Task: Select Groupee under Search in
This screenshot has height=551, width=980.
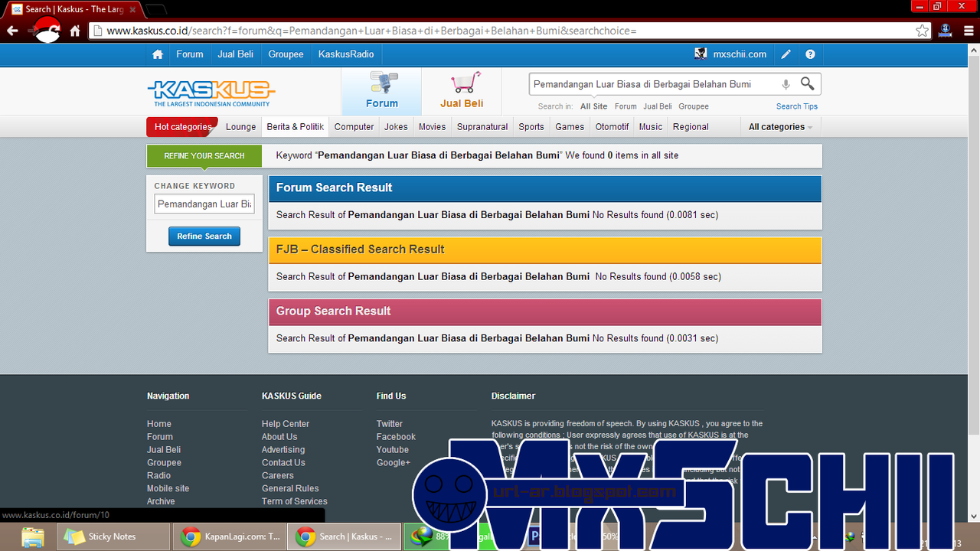Action: (694, 106)
